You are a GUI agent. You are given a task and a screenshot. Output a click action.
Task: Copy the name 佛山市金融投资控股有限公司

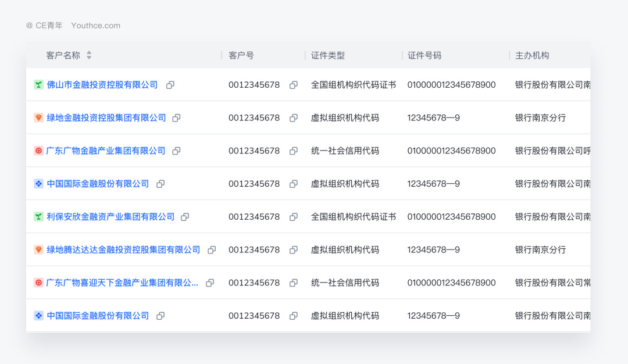170,85
